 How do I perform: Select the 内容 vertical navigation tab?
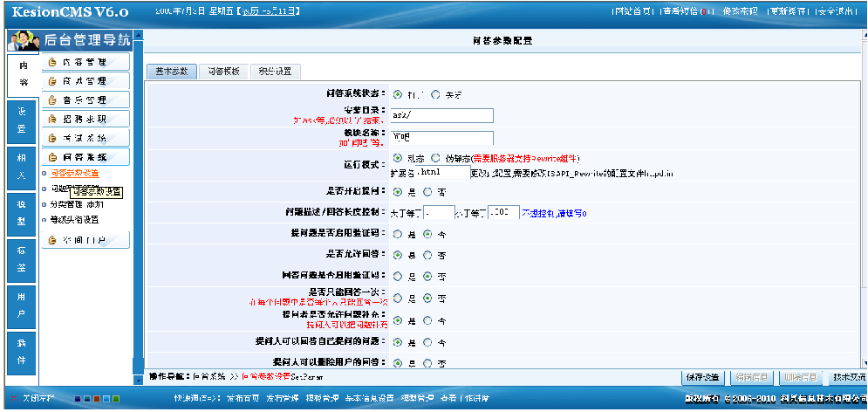click(23, 75)
